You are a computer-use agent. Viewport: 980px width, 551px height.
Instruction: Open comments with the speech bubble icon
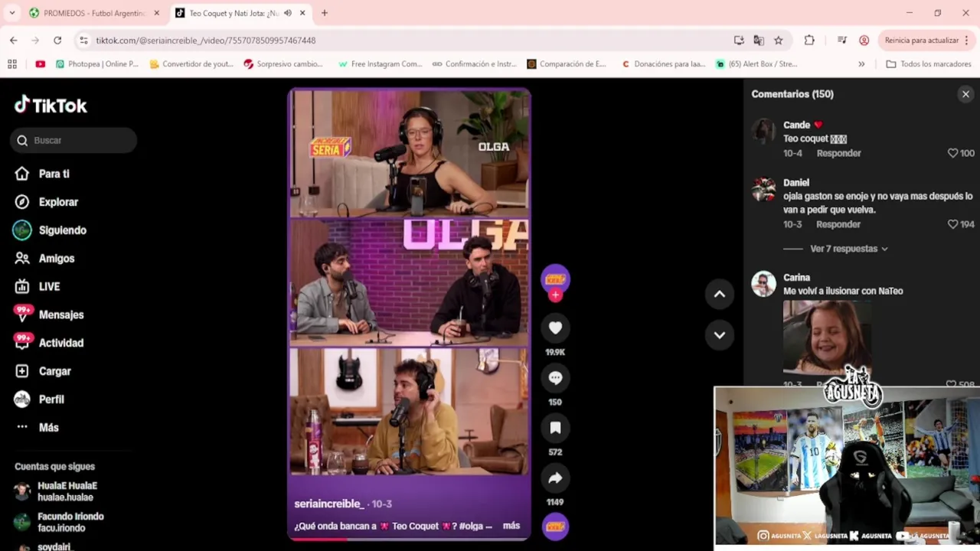(x=555, y=378)
